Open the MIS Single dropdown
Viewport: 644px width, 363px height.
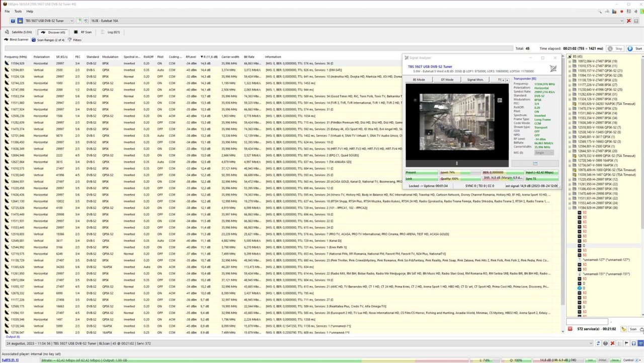click(x=544, y=153)
